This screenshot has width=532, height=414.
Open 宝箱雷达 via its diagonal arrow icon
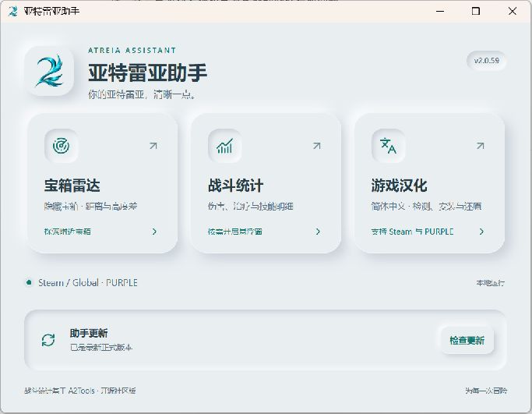pos(153,146)
